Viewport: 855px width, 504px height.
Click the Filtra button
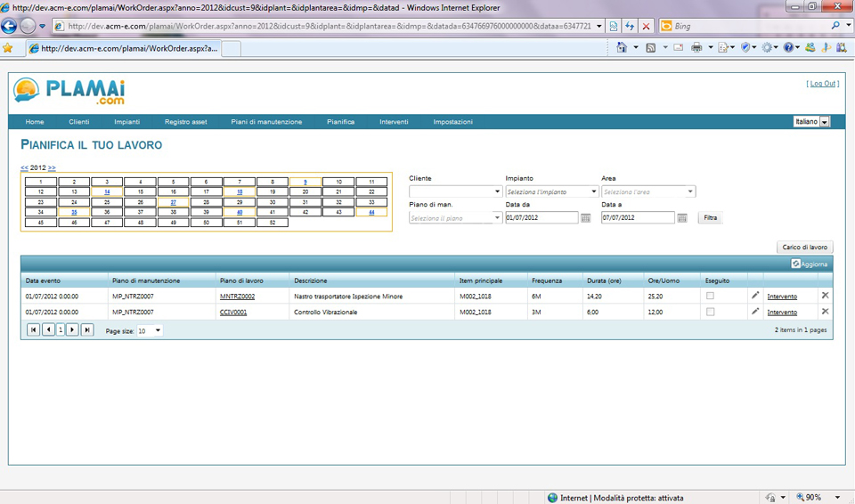(x=710, y=217)
